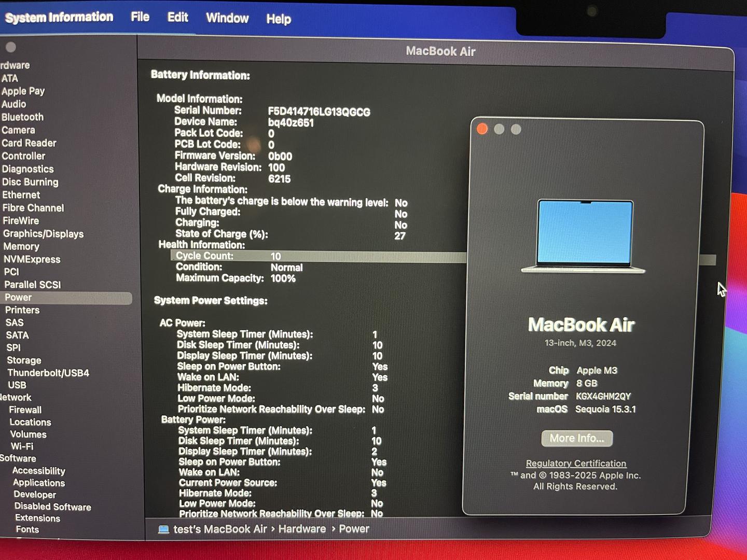Click the MacBook Air laptop image
Screen dimensions: 747x560
pyautogui.click(x=584, y=236)
